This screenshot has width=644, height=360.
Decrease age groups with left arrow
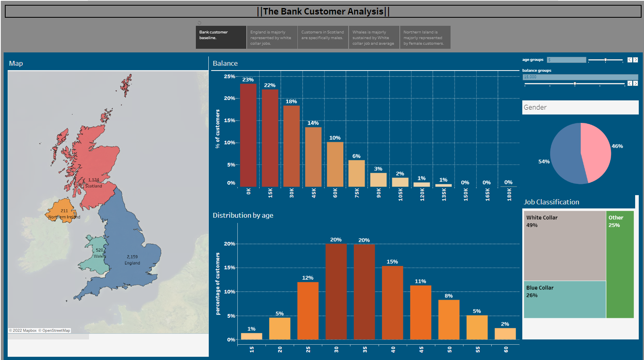point(630,60)
